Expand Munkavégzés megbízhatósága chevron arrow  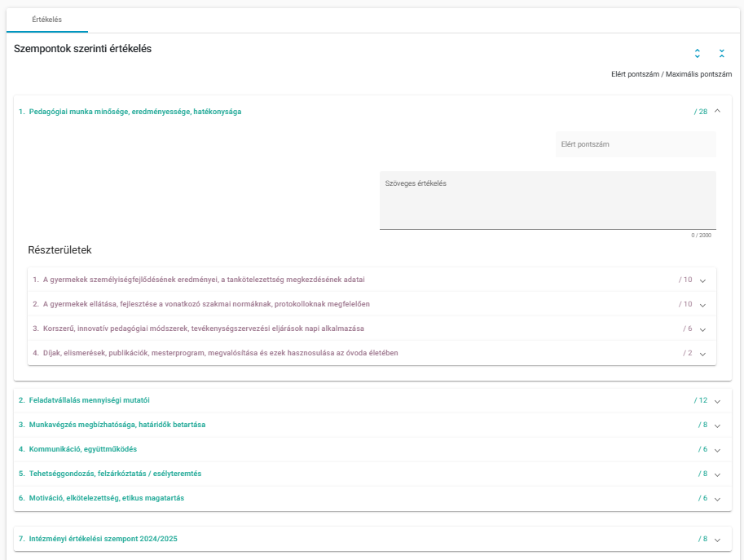(x=717, y=426)
